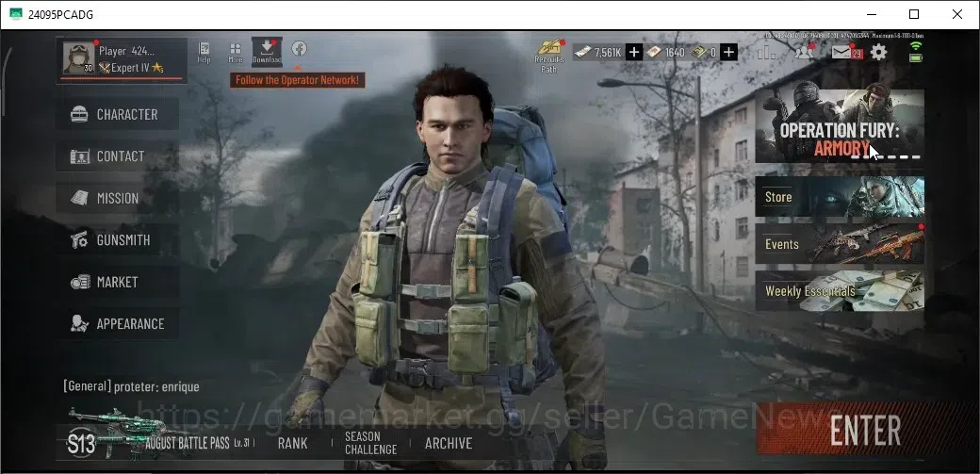The height and width of the screenshot is (474, 980).
Task: Add cash with plus next to 7,561K
Action: [x=634, y=53]
